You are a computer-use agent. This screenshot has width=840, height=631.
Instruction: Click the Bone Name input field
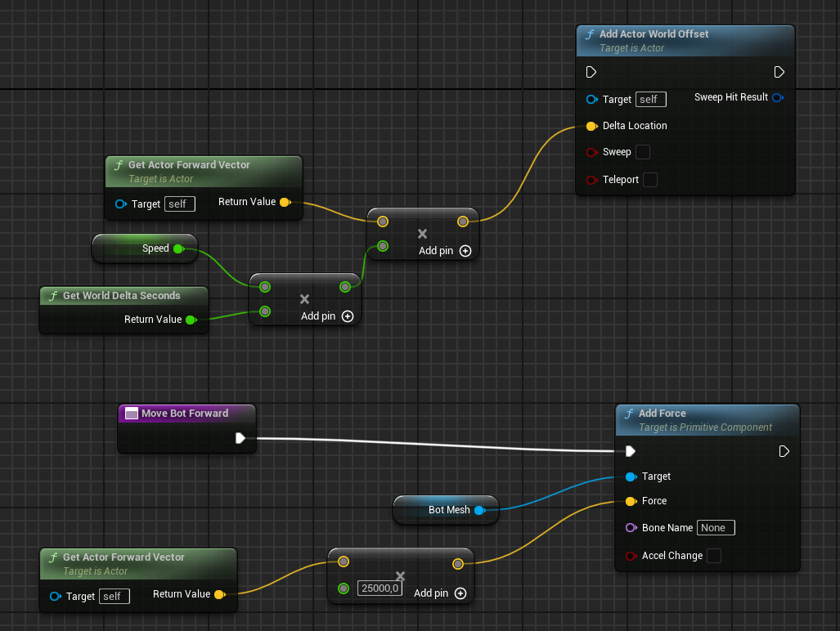[716, 528]
